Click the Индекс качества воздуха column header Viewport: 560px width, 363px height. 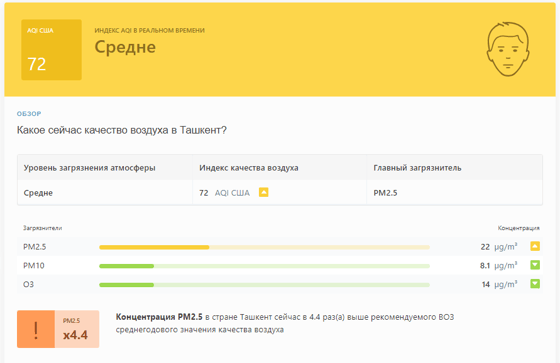tap(249, 168)
